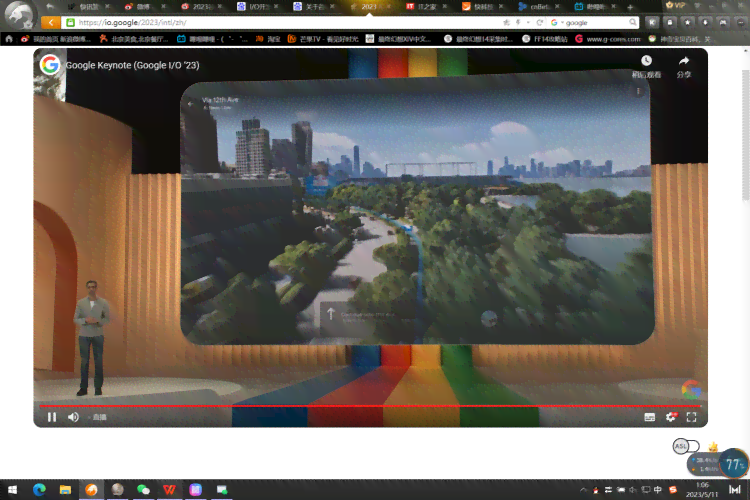Click the page vertical scrollbar
Image resolution: width=750 pixels, height=500 pixels.
coord(746,135)
